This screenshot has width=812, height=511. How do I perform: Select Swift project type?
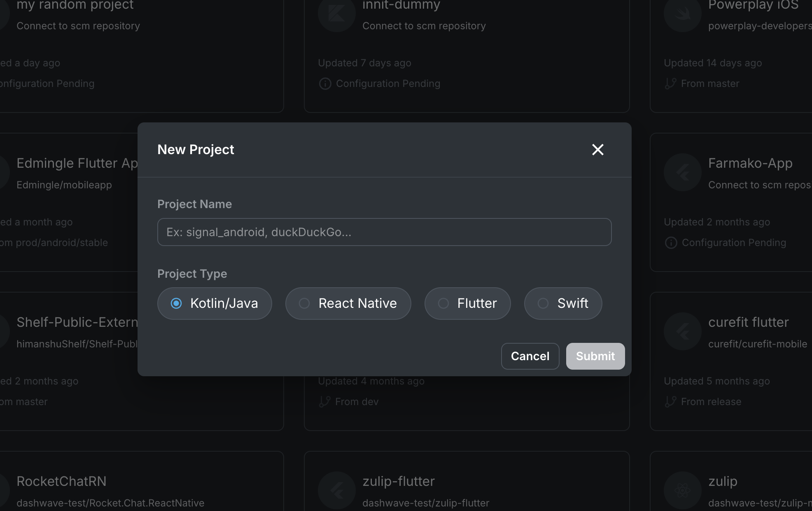[563, 303]
